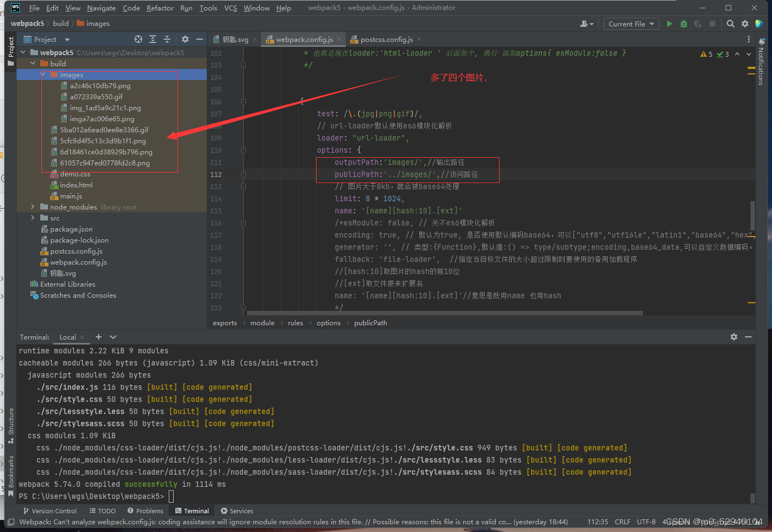Run the current file with the green play button
The height and width of the screenshot is (532, 772).
669,24
